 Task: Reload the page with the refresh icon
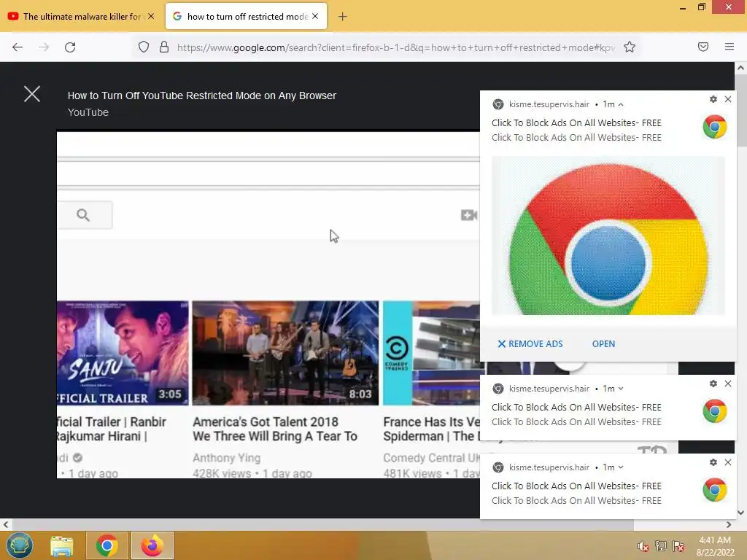[70, 47]
